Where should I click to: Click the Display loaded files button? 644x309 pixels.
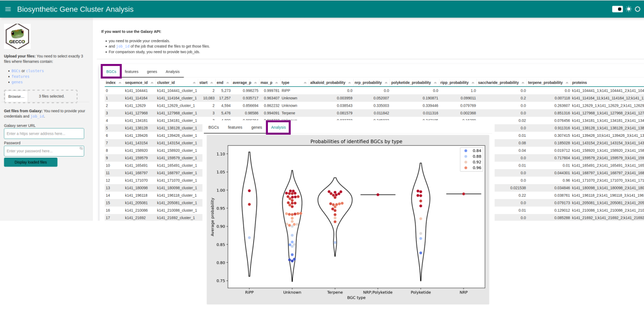pos(31,162)
